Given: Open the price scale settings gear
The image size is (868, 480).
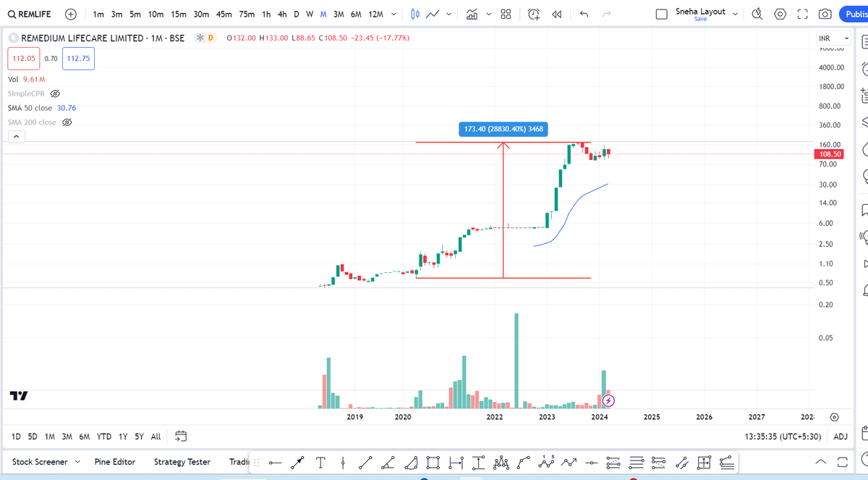Looking at the screenshot, I should [835, 418].
